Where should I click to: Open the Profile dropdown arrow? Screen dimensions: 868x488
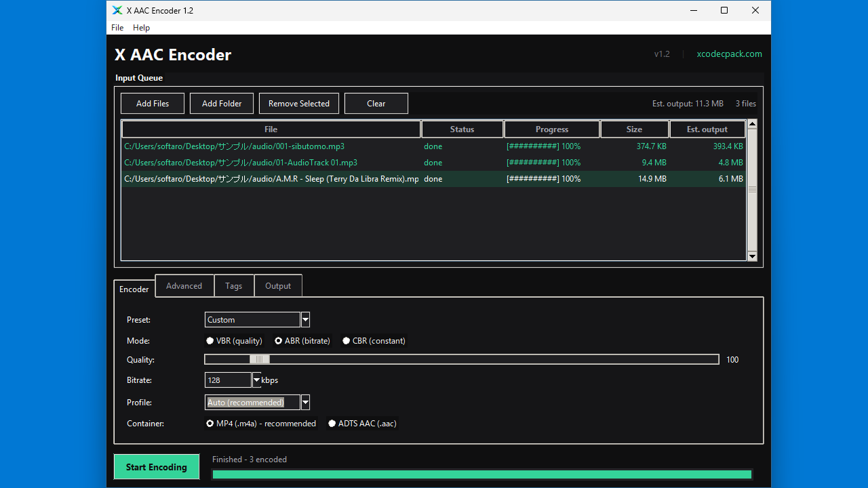tap(305, 403)
